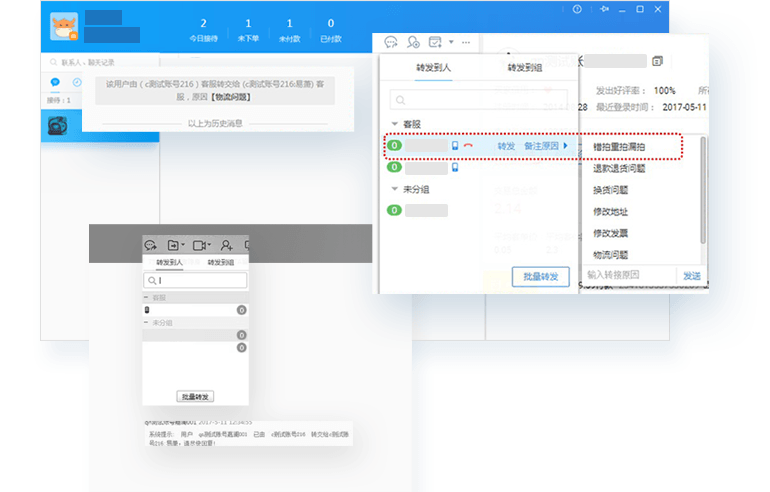
Task: Select the agent under 未分组 in large popup
Action: click(x=426, y=211)
